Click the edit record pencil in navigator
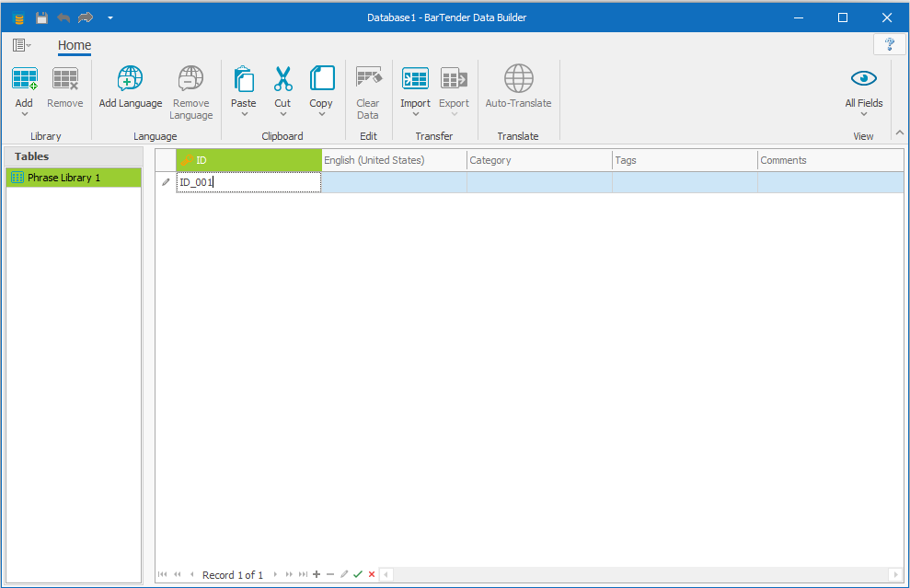910x588 pixels. 344,574
